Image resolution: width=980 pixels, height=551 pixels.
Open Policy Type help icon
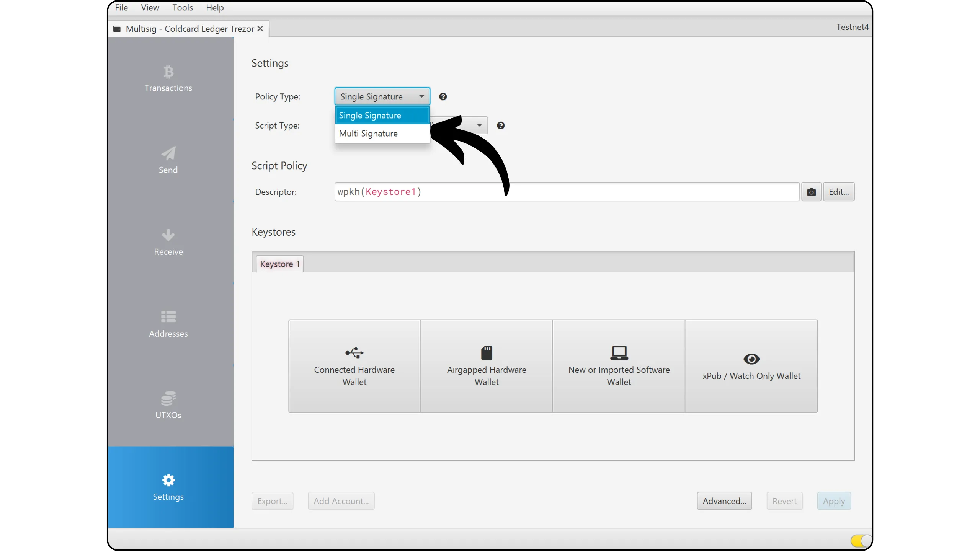click(443, 97)
